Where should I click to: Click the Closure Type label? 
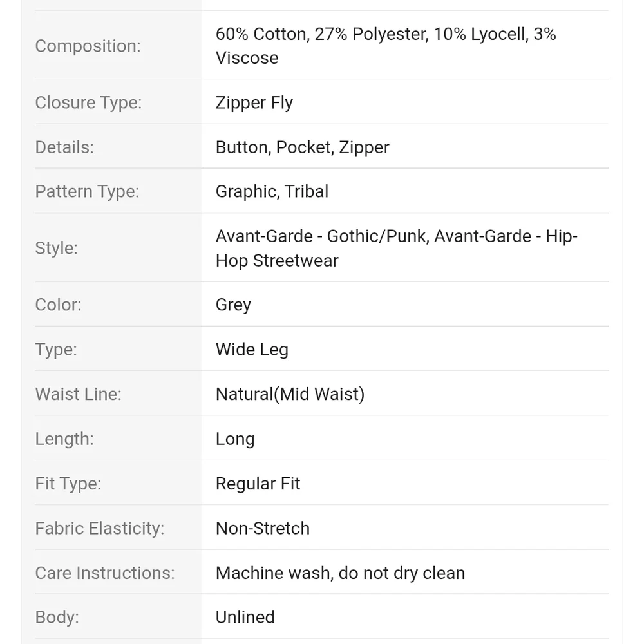point(88,102)
